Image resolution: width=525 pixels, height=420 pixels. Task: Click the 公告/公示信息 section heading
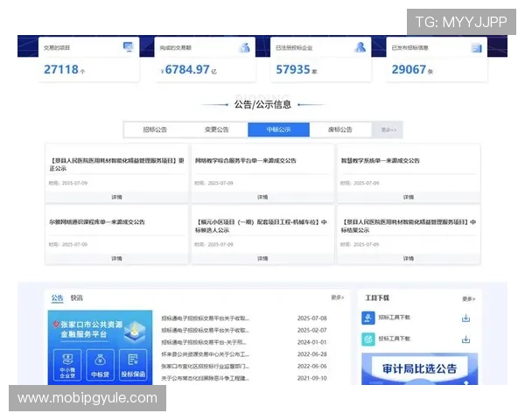click(262, 104)
